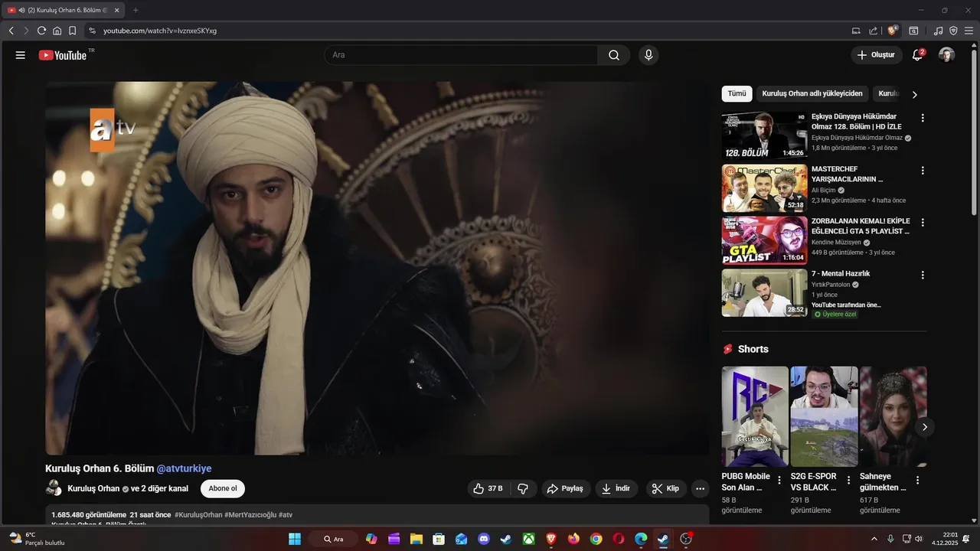Open Xbox app from the taskbar
Viewport: 980px width, 551px height.
[x=528, y=539]
